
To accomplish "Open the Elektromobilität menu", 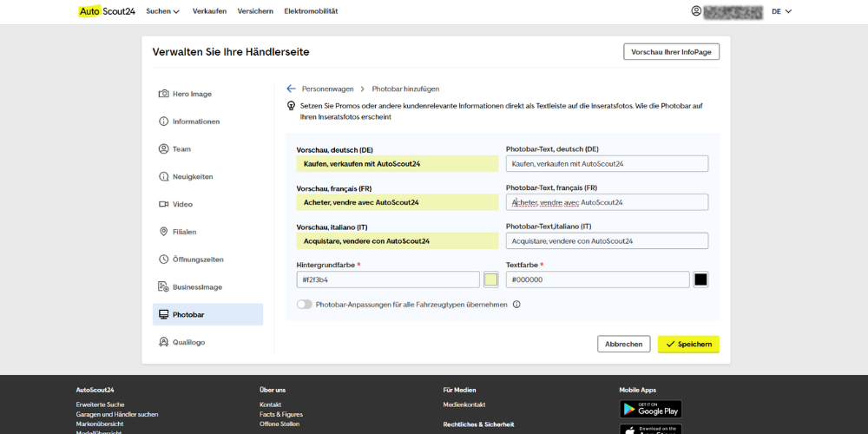I will (x=311, y=11).
